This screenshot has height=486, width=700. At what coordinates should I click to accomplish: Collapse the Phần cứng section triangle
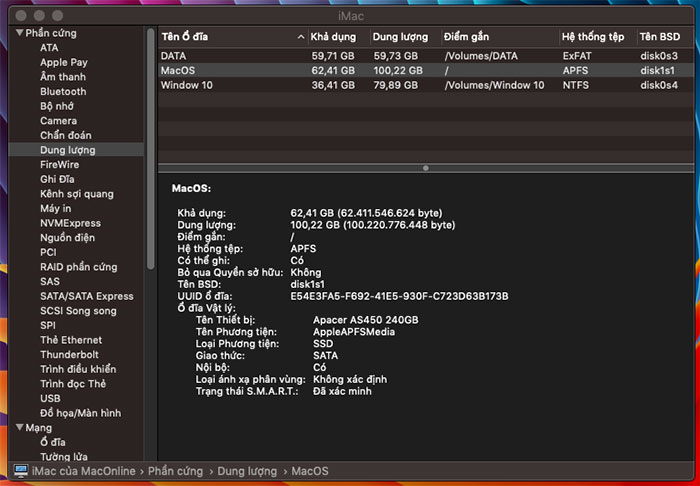tap(20, 33)
